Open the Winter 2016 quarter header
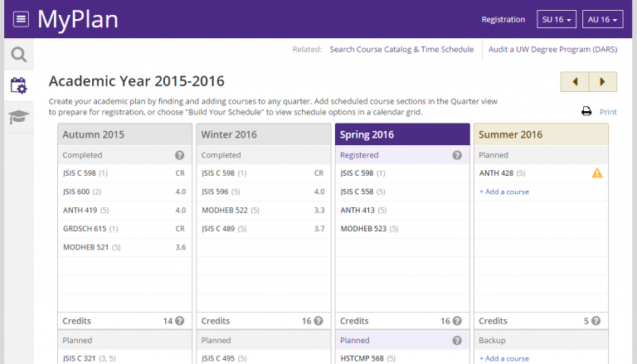This screenshot has width=637, height=364. pyautogui.click(x=264, y=134)
